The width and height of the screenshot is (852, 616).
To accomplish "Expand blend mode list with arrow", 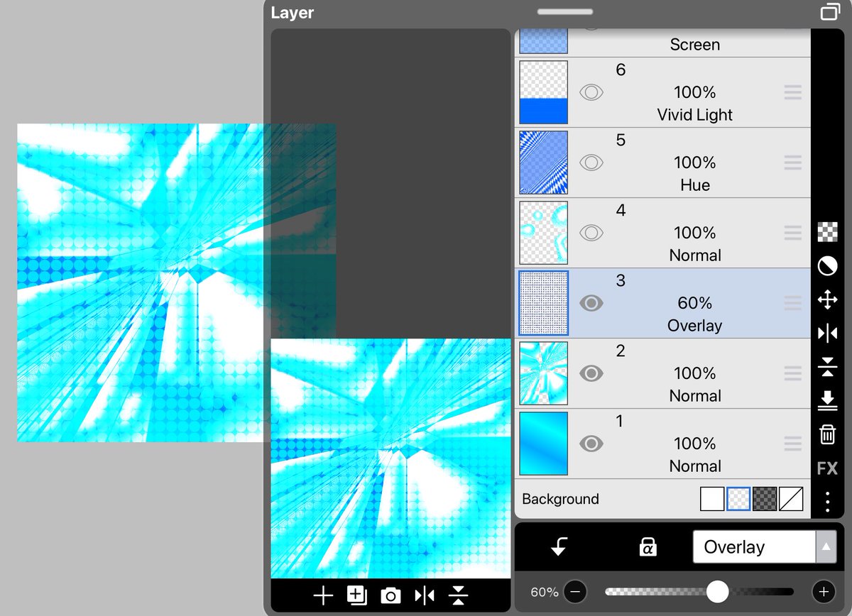I will click(826, 547).
